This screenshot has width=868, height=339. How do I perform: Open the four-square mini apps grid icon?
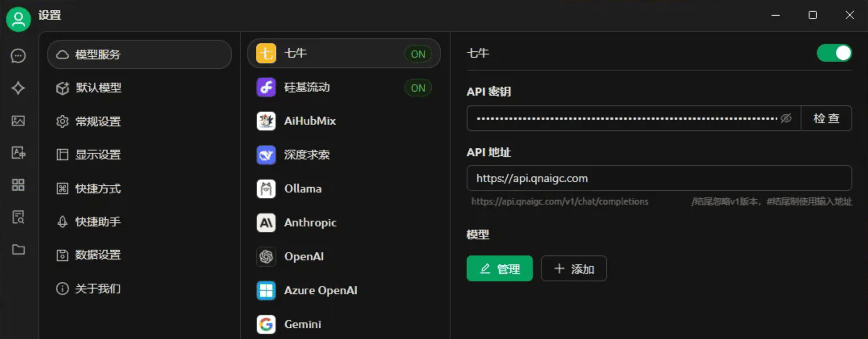click(x=18, y=185)
